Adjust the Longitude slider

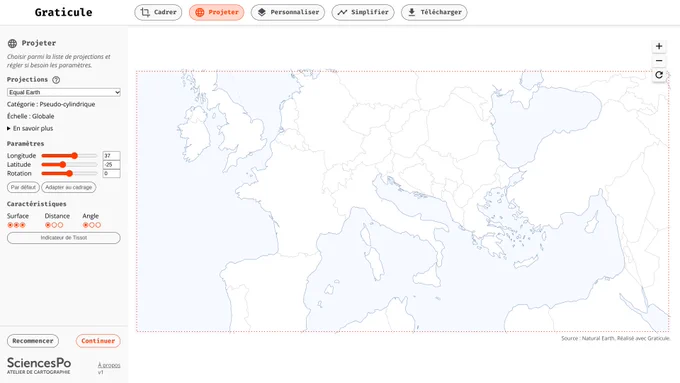[69, 156]
